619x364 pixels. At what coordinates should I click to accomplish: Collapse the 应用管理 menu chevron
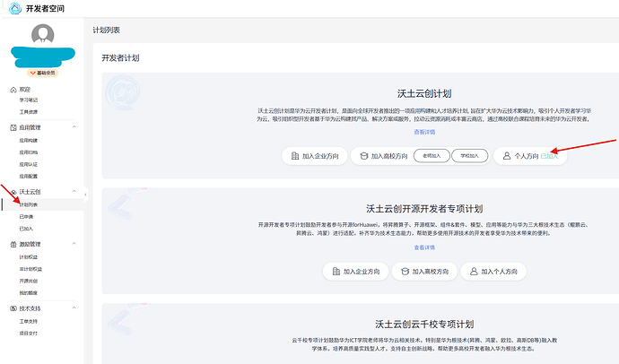click(x=74, y=127)
